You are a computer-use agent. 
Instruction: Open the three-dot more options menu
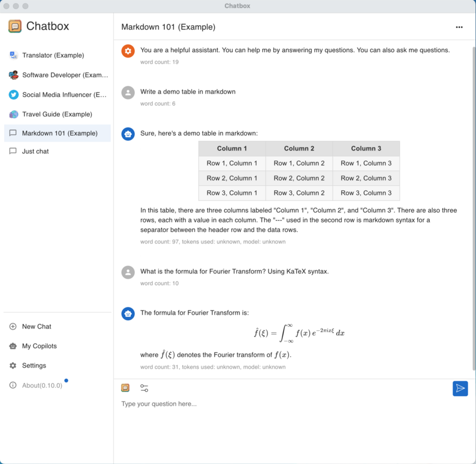coord(459,27)
